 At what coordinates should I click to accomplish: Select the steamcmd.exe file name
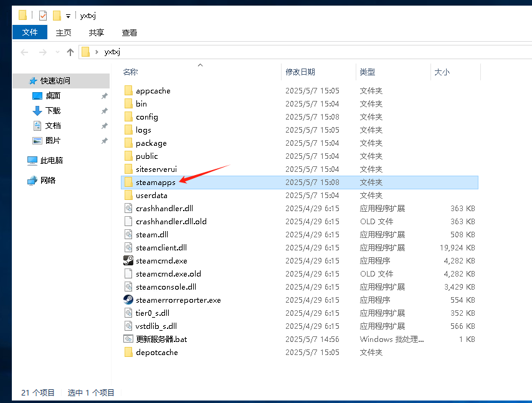point(161,260)
